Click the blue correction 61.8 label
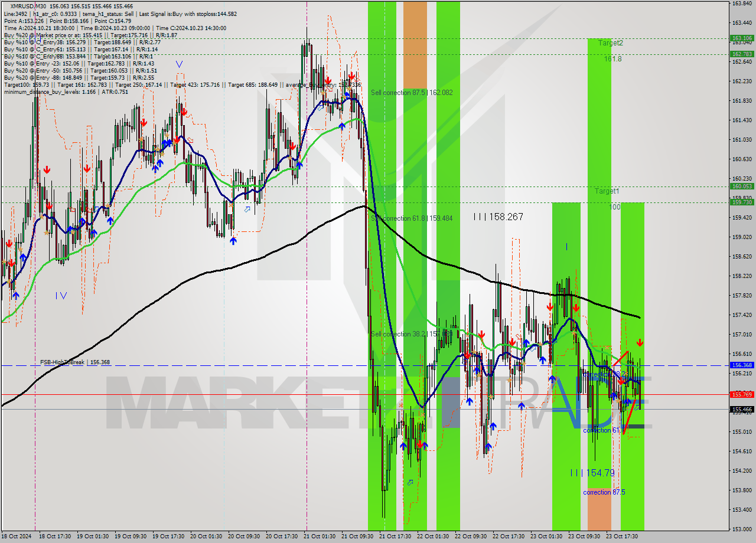 click(604, 431)
